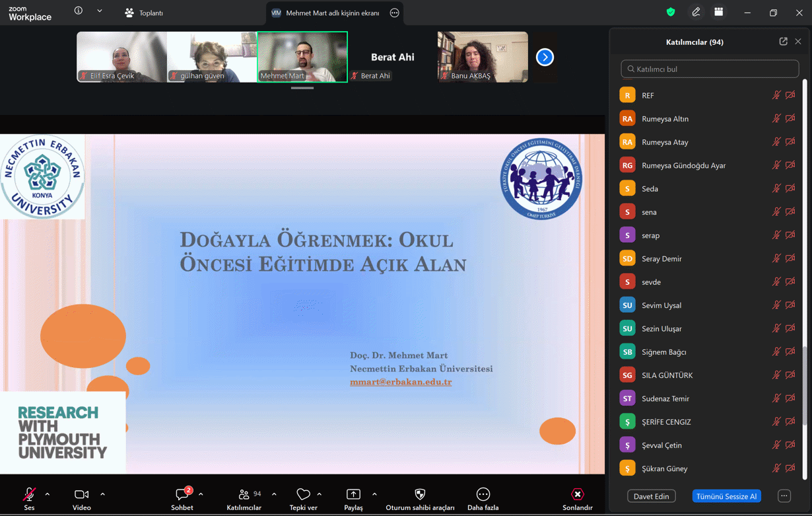Click the Paylaş share screen icon
The width and height of the screenshot is (812, 516).
click(353, 495)
